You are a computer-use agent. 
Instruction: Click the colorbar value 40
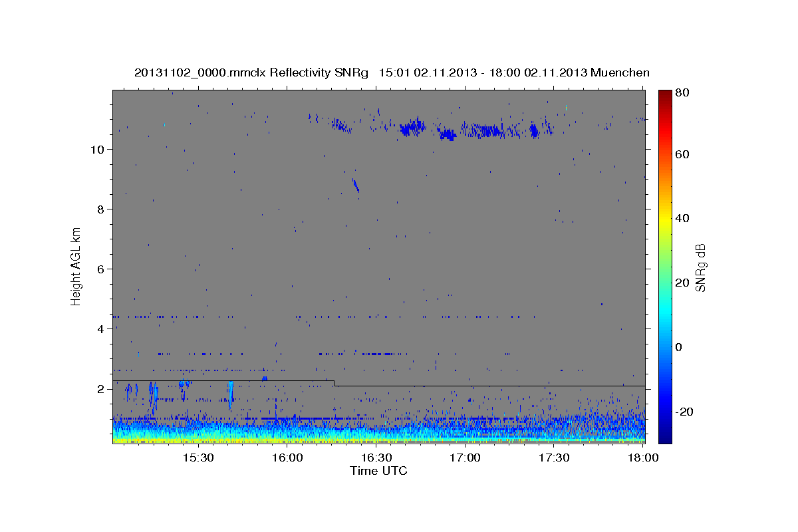pyautogui.click(x=683, y=219)
